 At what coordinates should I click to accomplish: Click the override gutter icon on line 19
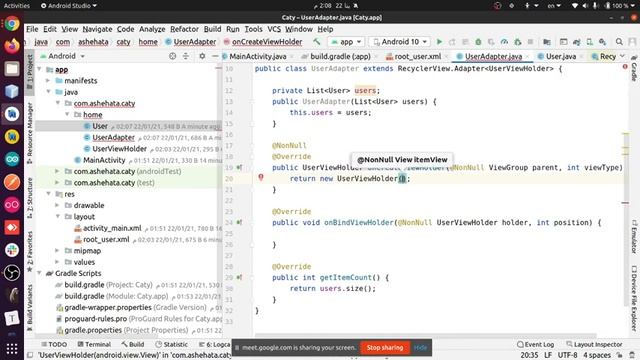(240, 167)
